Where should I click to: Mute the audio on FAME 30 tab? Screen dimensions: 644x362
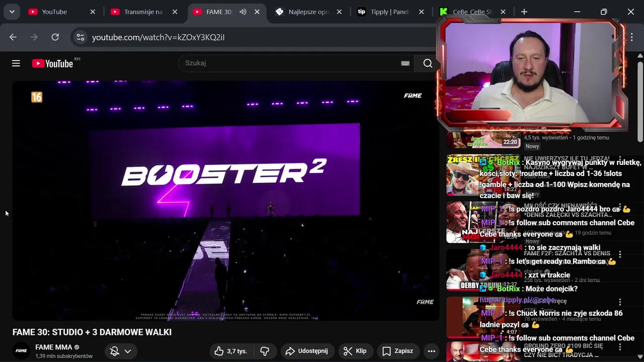coord(243,12)
